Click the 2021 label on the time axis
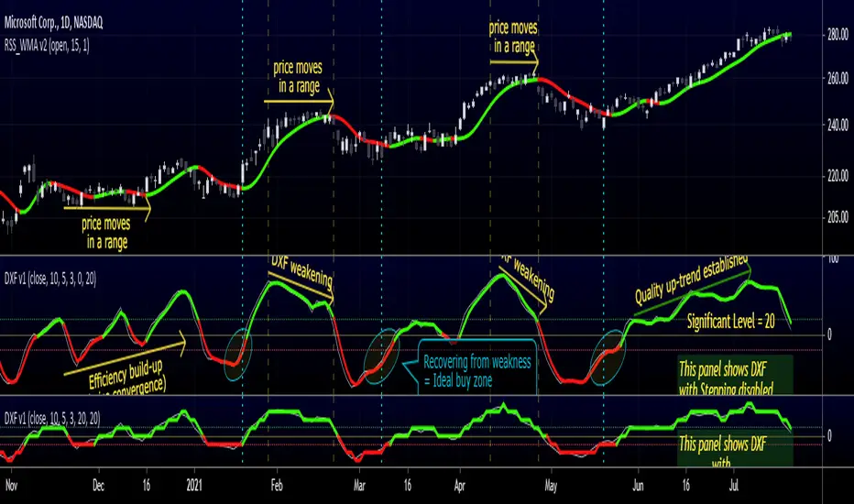This screenshot has width=854, height=504. (x=194, y=486)
